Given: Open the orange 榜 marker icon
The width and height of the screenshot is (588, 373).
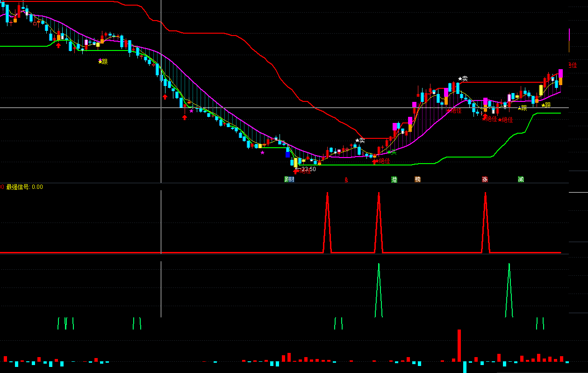Looking at the screenshot, I should pyautogui.click(x=417, y=179).
